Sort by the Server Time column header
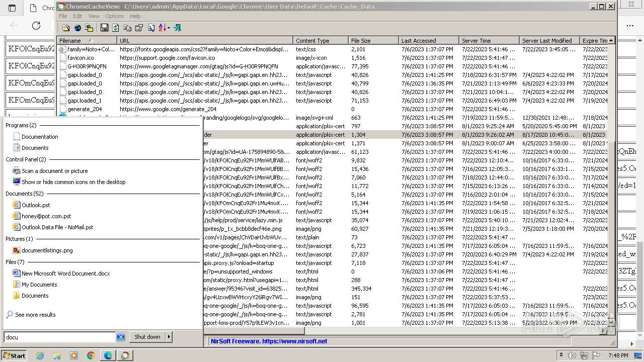 pyautogui.click(x=489, y=41)
